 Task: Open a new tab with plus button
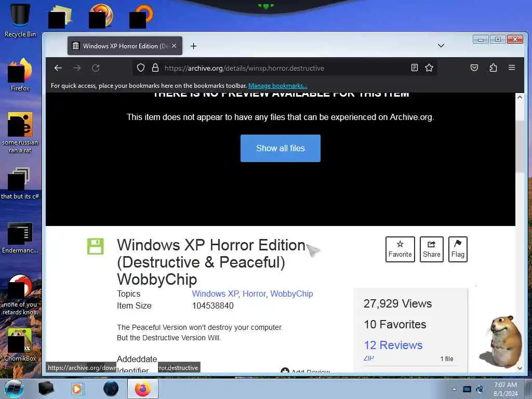pos(193,46)
